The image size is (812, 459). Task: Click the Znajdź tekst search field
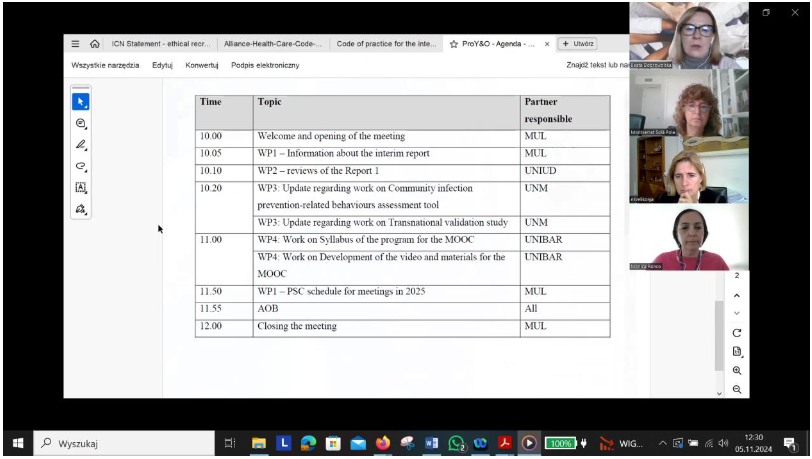click(x=597, y=65)
